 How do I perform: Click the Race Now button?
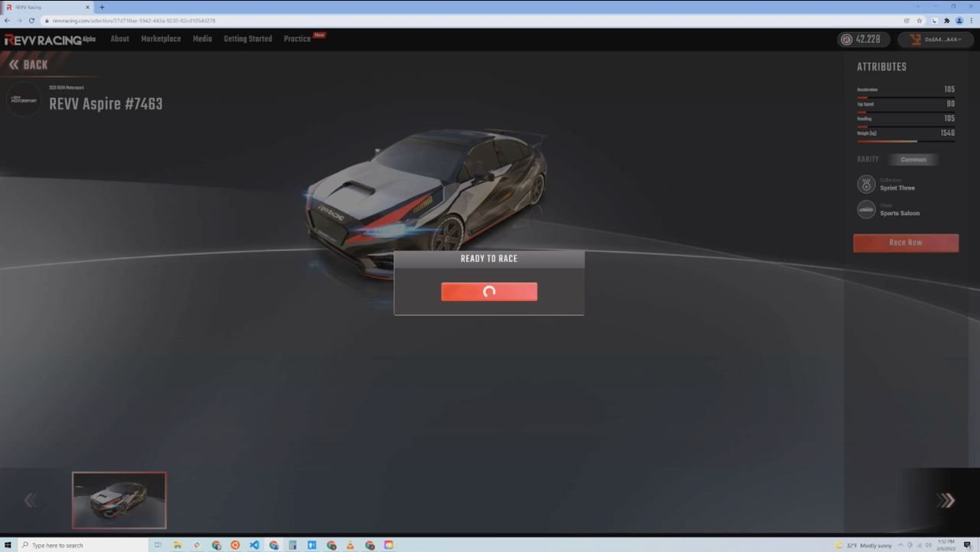(906, 243)
